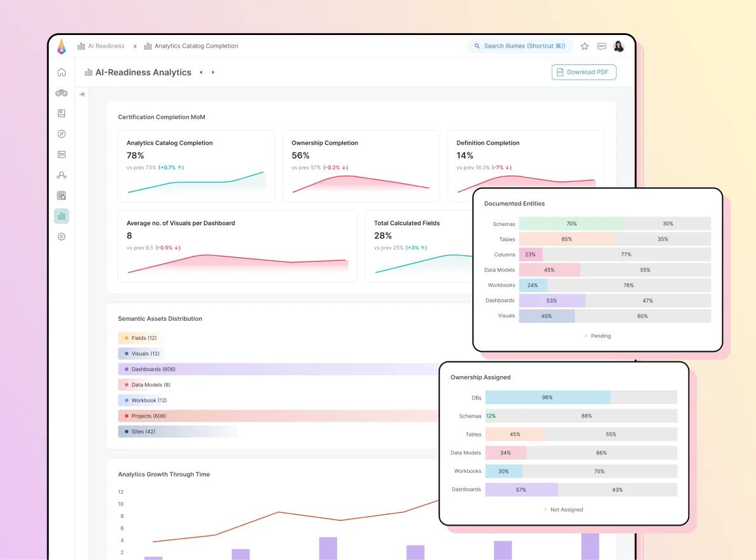The image size is (756, 560).
Task: Click the chart icon beside AI Readiness breadcrumb
Action: (81, 46)
